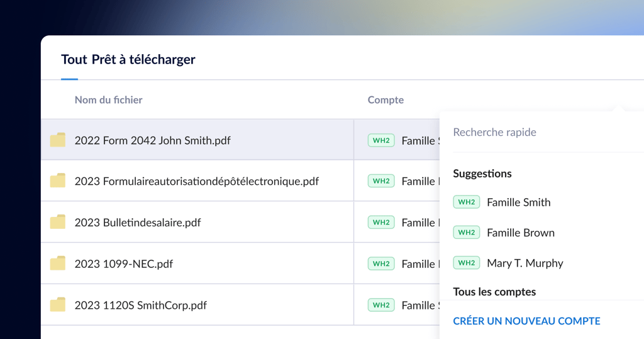Click the WH2 badge next to Famille Smith suggestion
The width and height of the screenshot is (644, 339).
coord(466,202)
